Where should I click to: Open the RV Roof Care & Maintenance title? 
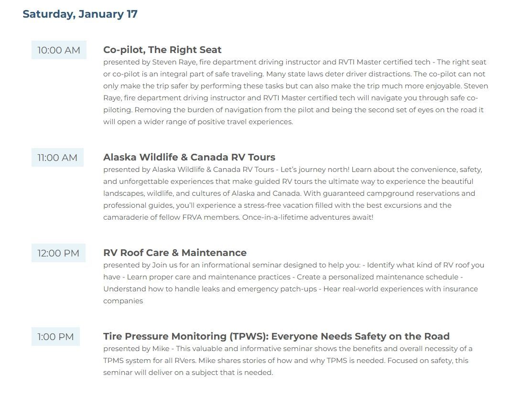pos(174,253)
